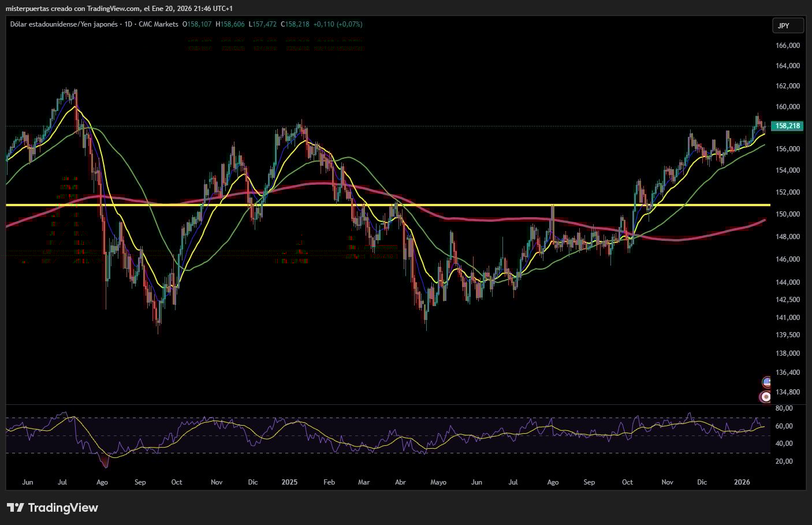
Task: Click the Japan flag event icon
Action: click(x=766, y=397)
